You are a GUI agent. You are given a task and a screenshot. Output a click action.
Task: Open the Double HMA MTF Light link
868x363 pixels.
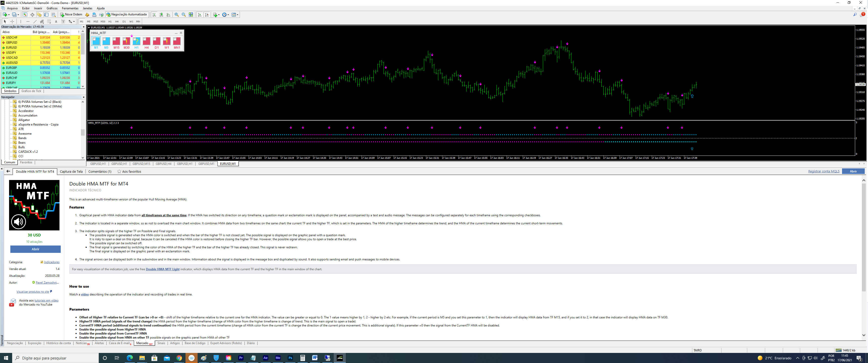(162, 269)
